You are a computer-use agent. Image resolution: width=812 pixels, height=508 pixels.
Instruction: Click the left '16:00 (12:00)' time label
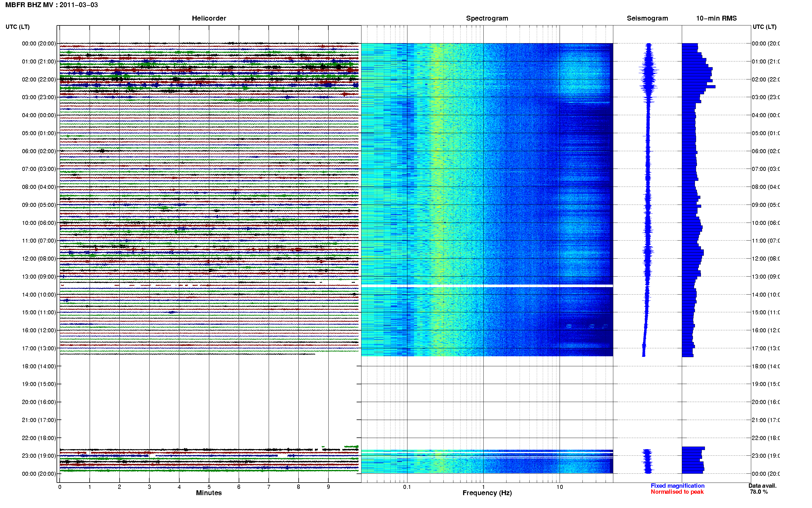click(39, 330)
